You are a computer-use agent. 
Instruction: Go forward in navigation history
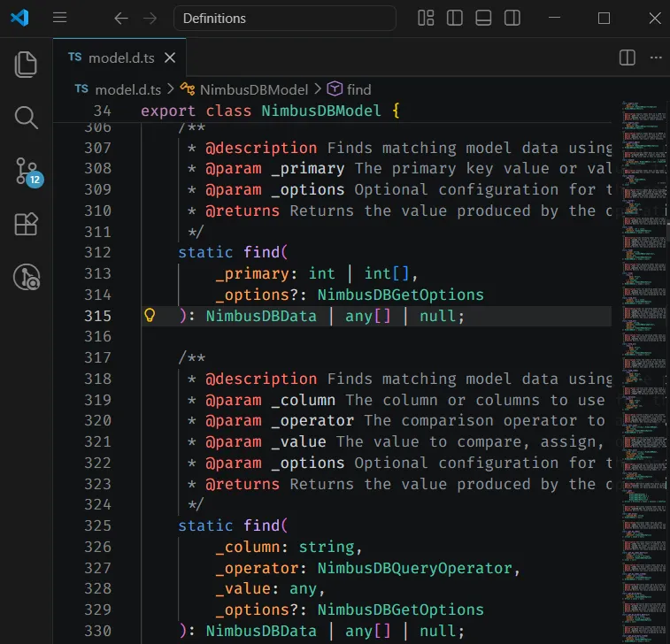pos(150,19)
